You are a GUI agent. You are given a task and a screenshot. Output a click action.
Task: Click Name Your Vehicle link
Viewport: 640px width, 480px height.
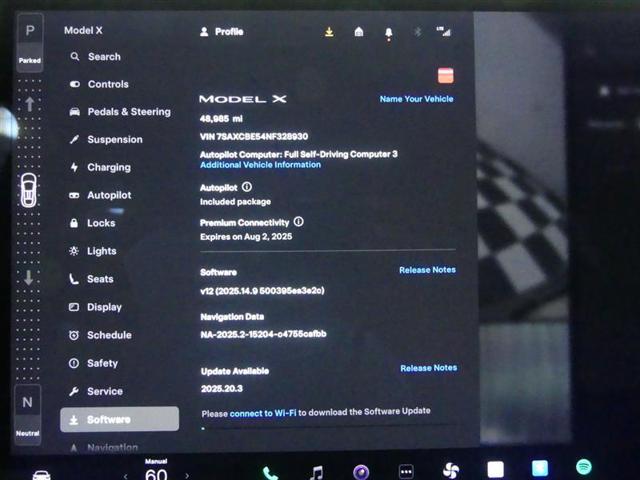pos(416,99)
